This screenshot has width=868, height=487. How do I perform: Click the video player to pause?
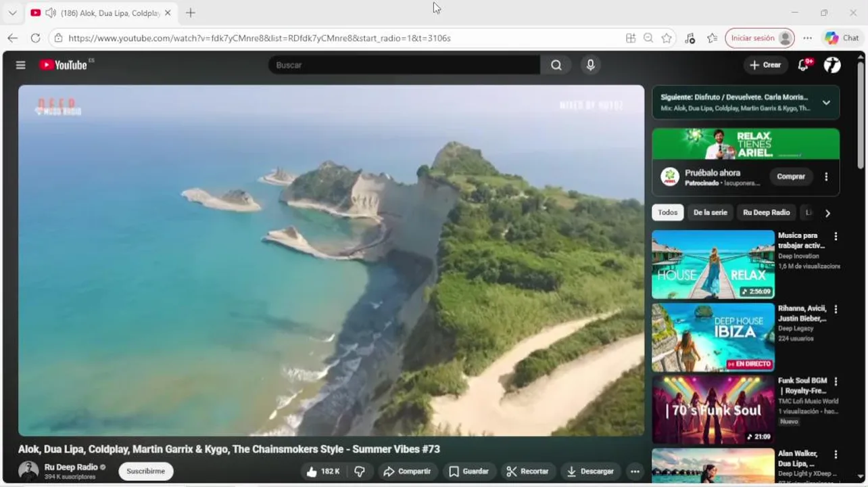pyautogui.click(x=331, y=260)
